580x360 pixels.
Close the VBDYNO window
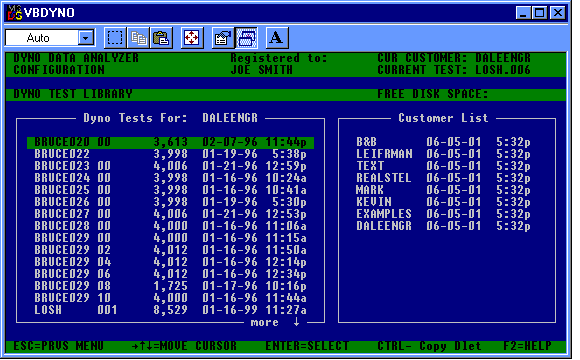pos(558,13)
